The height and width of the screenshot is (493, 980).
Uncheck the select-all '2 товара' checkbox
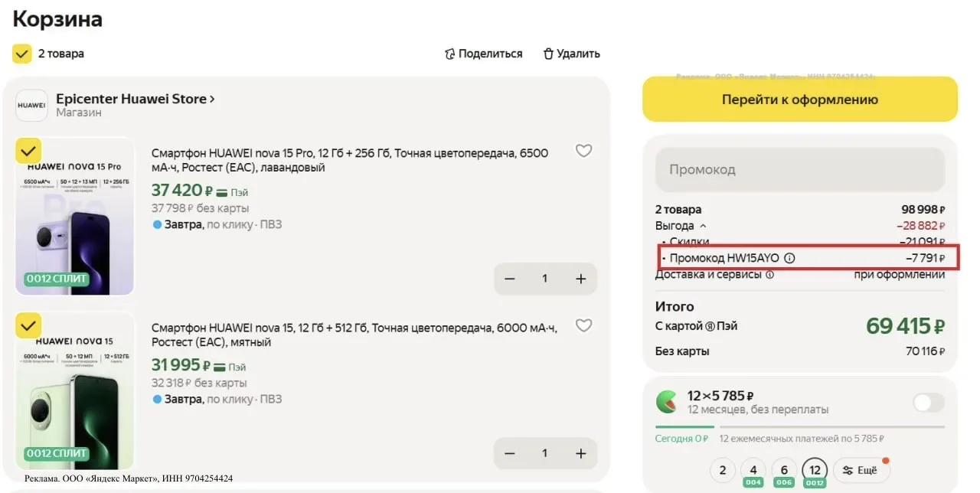click(22, 54)
